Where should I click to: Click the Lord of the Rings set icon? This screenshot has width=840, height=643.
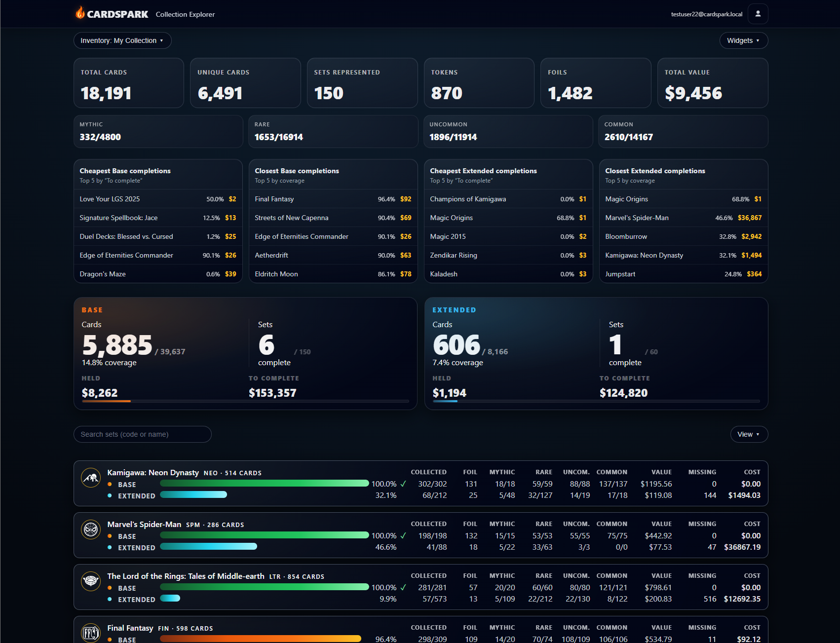(91, 581)
